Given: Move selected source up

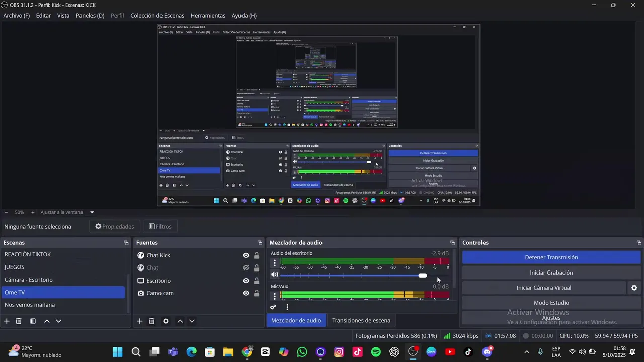Looking at the screenshot, I should pyautogui.click(x=180, y=321).
